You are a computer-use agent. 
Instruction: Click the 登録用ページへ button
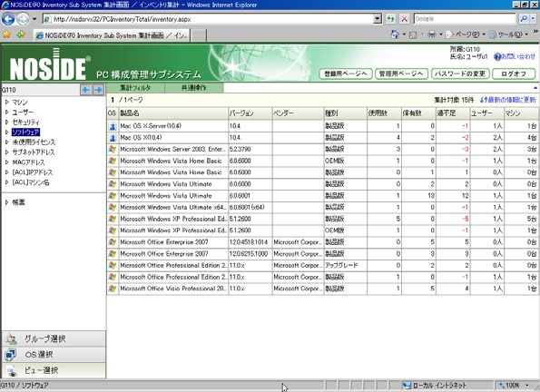point(346,73)
